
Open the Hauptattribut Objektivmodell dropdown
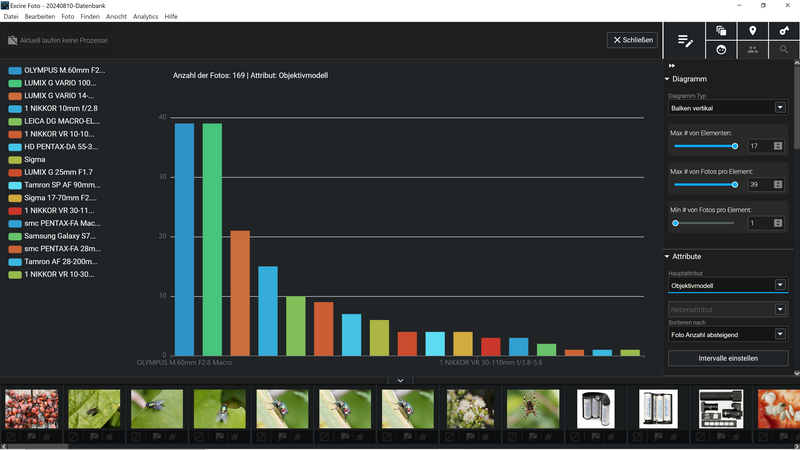click(728, 285)
